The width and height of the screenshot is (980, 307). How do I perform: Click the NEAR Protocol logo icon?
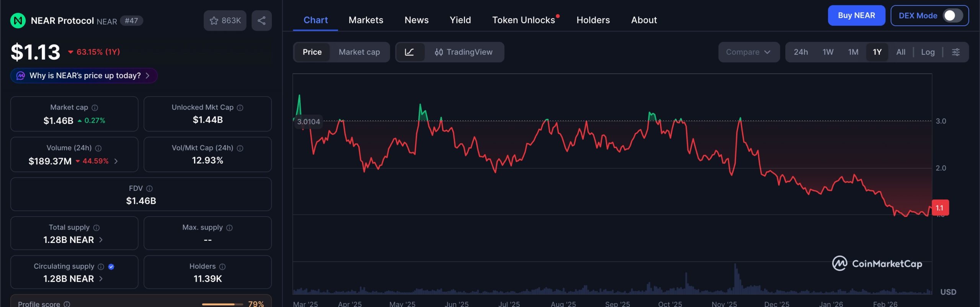pos(18,21)
